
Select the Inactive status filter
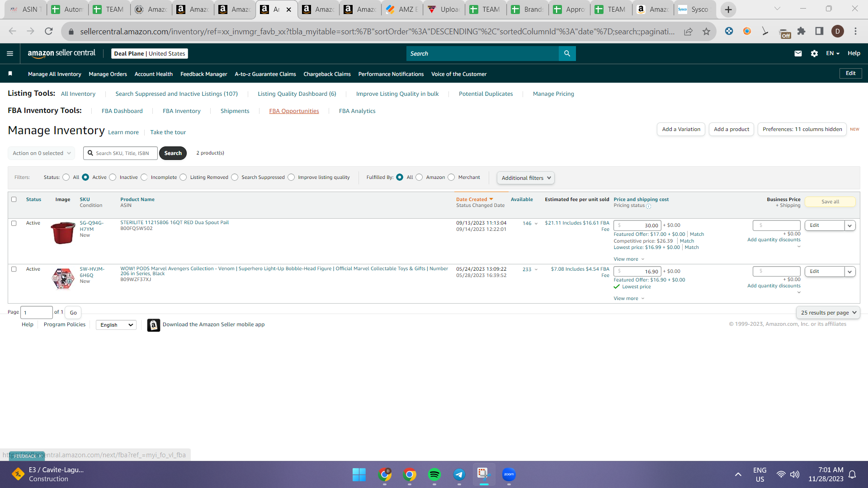point(113,177)
